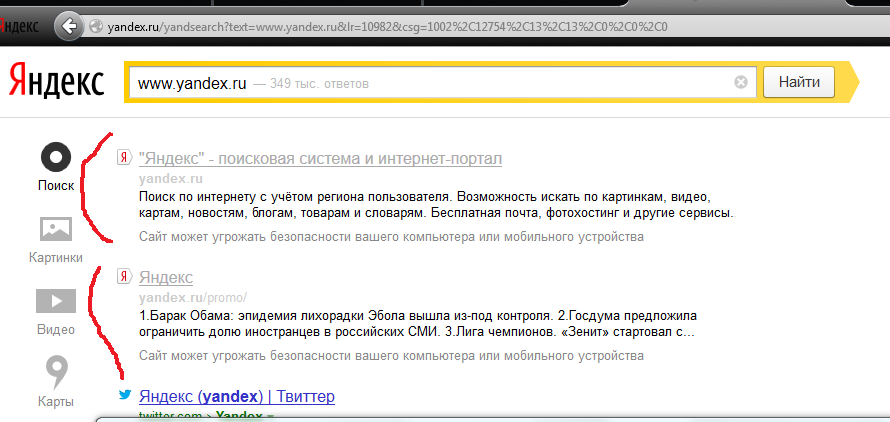Click the Поиск label in sidebar
The image size is (890, 422).
pyautogui.click(x=56, y=186)
